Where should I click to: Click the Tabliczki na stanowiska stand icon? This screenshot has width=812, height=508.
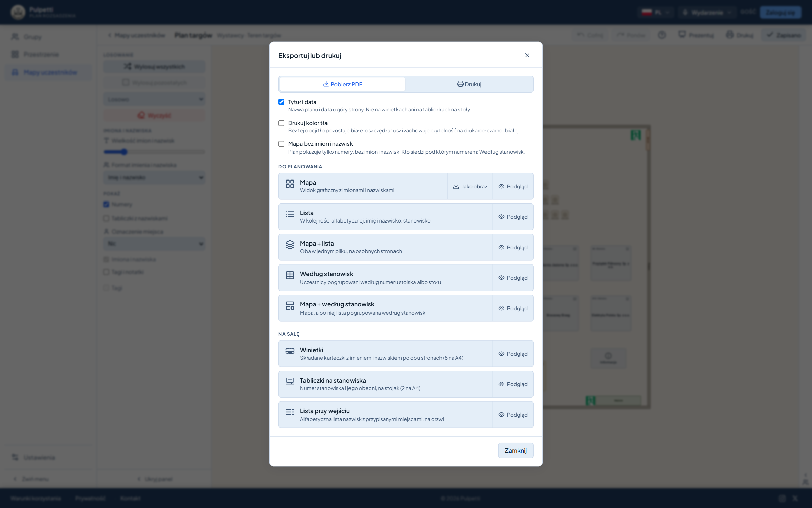290,382
